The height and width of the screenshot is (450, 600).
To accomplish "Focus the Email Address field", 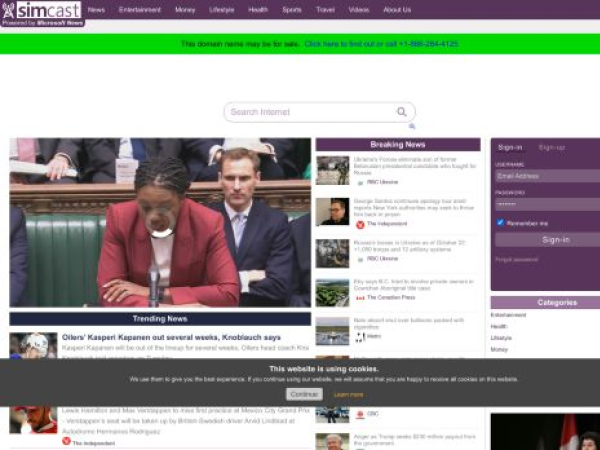I will (x=547, y=176).
